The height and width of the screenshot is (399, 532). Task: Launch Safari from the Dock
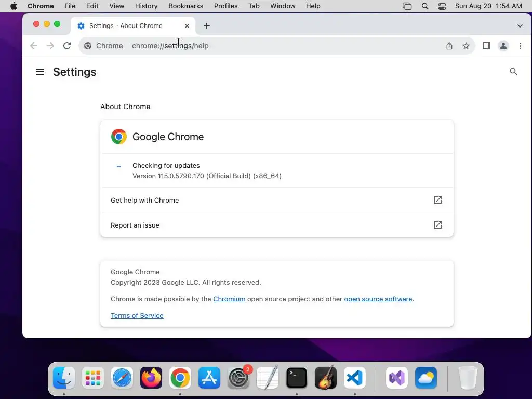[x=122, y=378]
